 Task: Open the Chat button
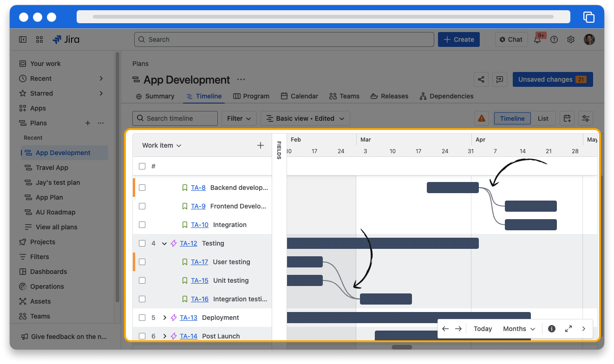click(511, 39)
